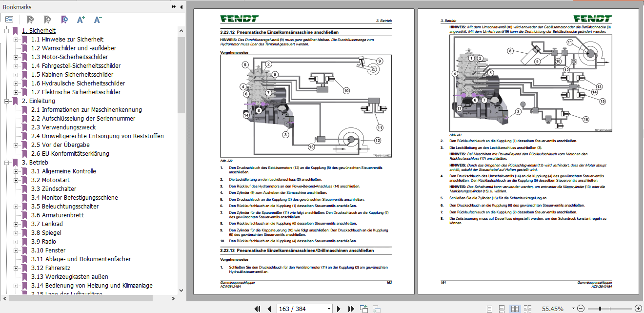Select bookmark 2.4 Umweltgerechte Entsorgung von Reststoffen
Image resolution: width=644 pixels, height=313 pixels.
tap(98, 136)
